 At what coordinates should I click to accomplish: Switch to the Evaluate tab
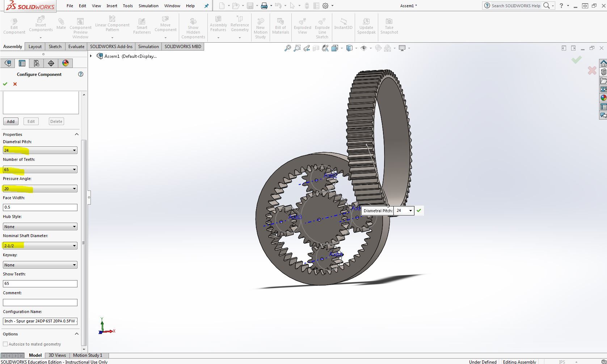click(76, 47)
